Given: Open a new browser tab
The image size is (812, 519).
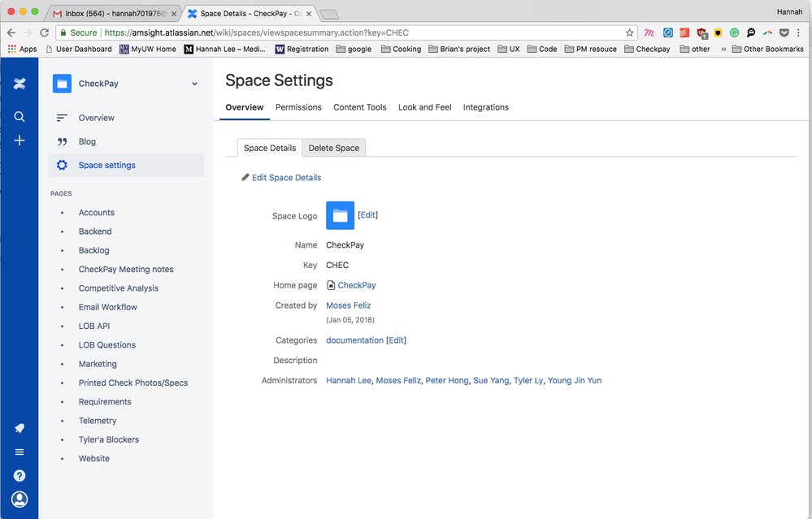Looking at the screenshot, I should [x=329, y=15].
